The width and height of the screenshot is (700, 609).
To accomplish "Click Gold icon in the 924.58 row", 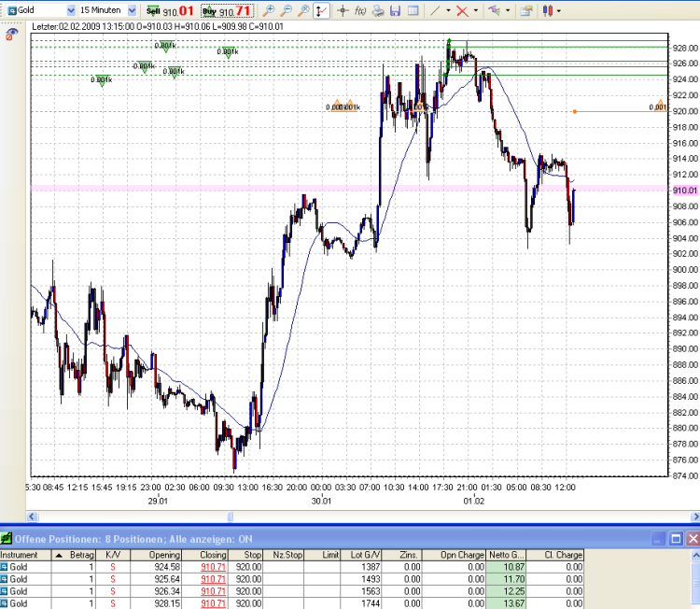I will click(4, 567).
